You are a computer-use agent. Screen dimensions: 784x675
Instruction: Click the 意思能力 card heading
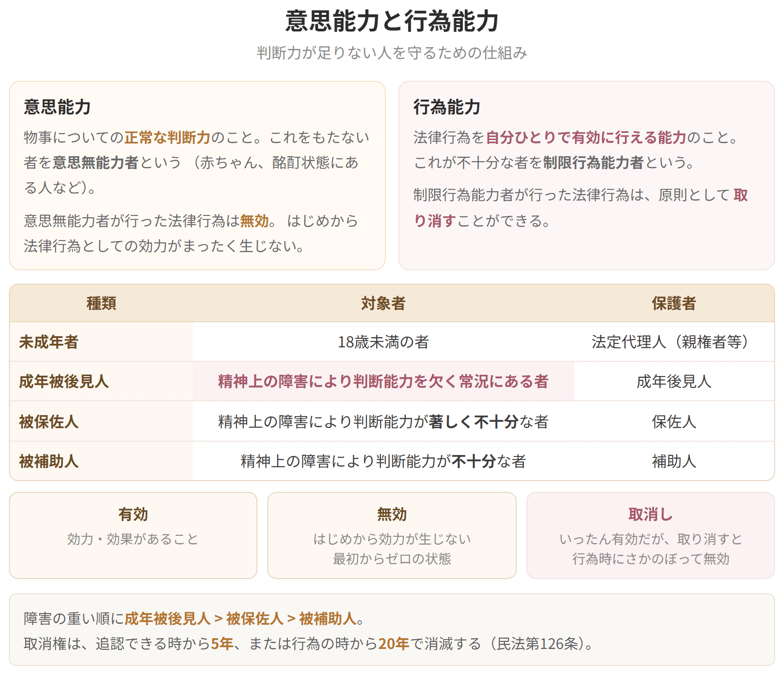(57, 107)
